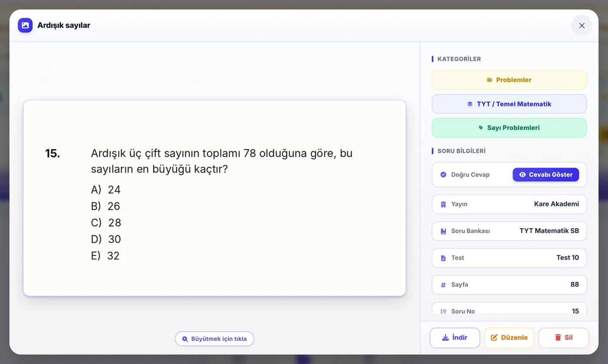608x364 pixels.
Task: Download the question with İndir
Action: click(x=455, y=338)
